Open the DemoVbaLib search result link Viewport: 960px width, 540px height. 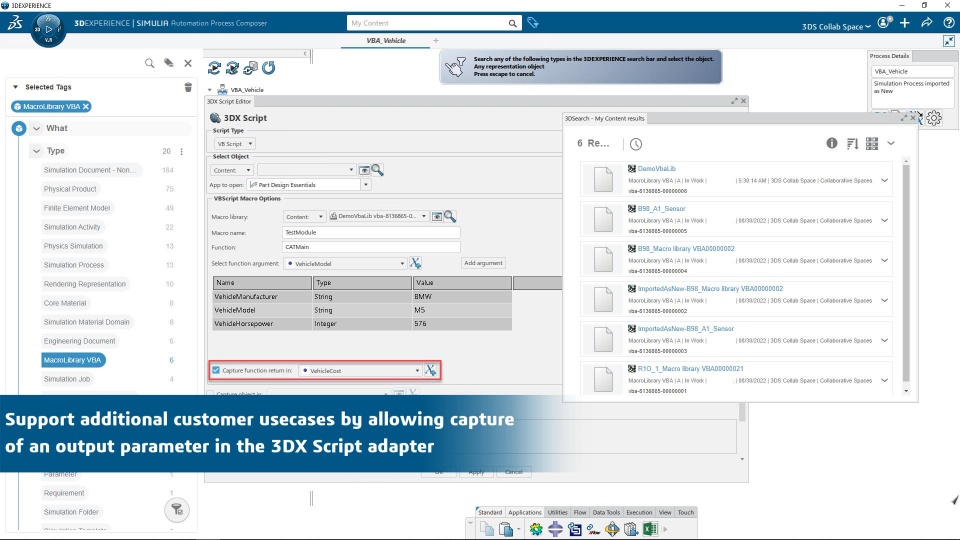[656, 168]
